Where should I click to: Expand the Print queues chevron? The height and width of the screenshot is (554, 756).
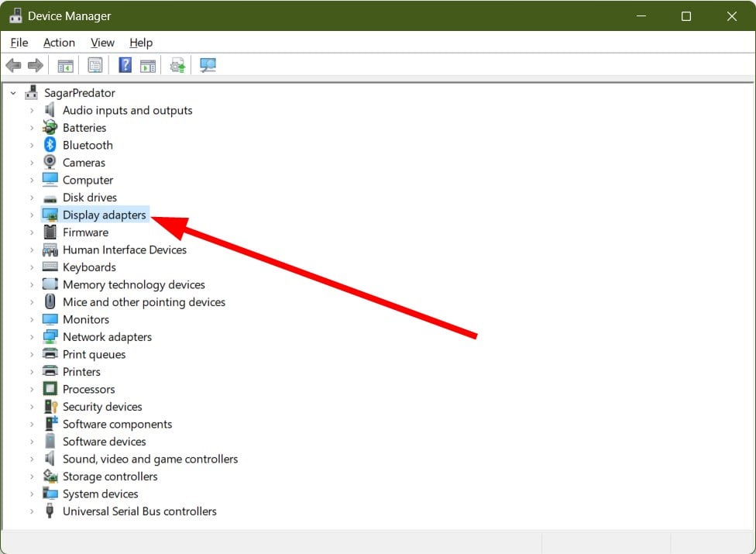point(32,354)
